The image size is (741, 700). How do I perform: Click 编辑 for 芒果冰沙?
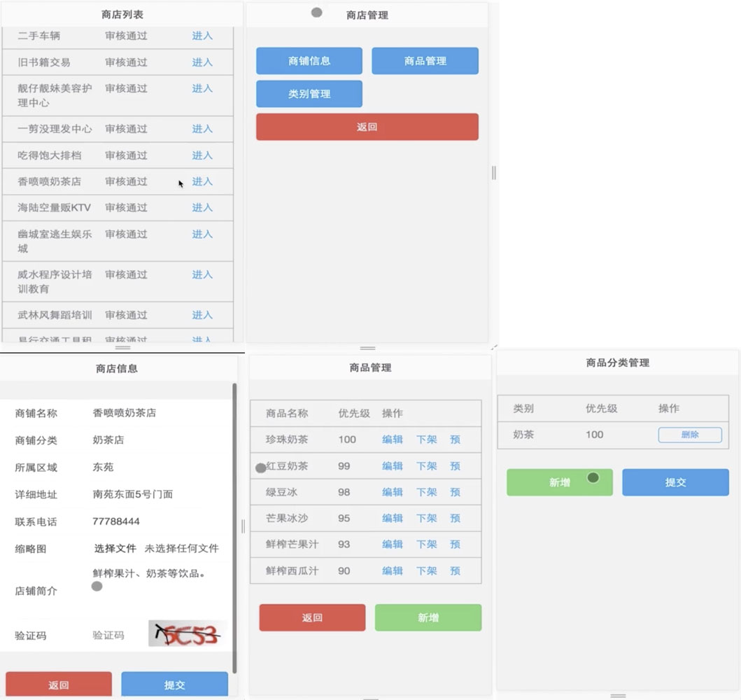click(393, 518)
